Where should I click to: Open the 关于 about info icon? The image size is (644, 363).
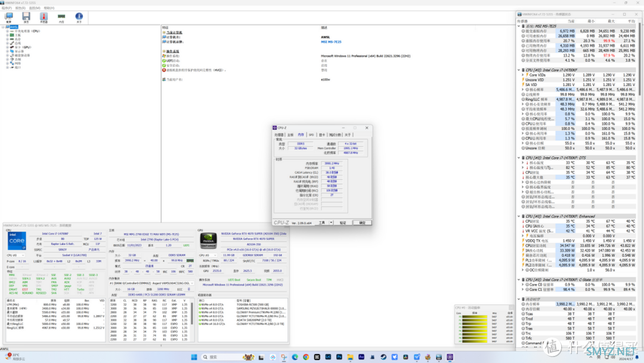click(x=79, y=17)
